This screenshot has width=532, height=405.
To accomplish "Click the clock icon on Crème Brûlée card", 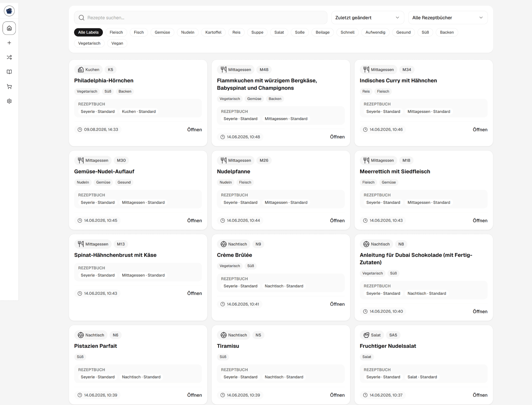I will (x=223, y=304).
